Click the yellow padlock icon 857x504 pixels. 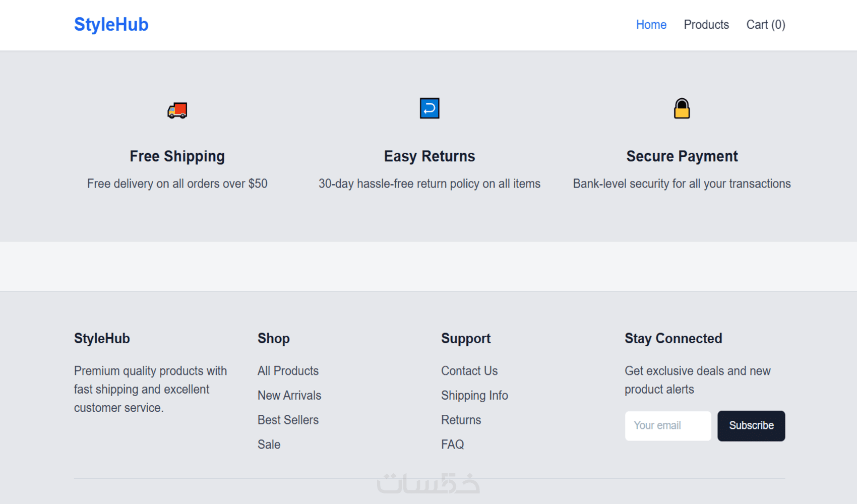pos(682,108)
